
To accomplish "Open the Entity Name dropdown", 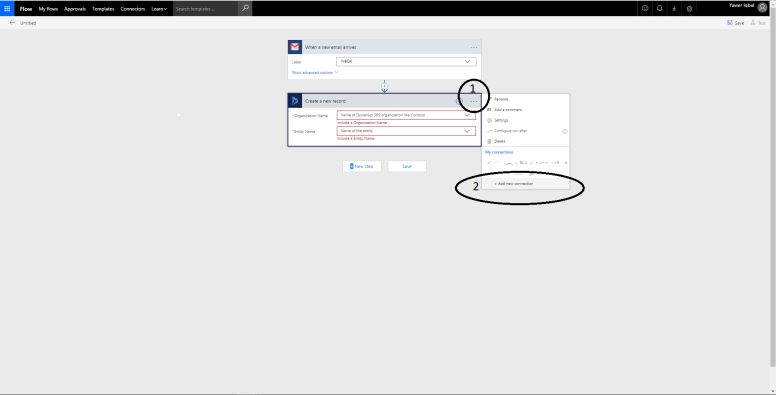I will (x=406, y=131).
